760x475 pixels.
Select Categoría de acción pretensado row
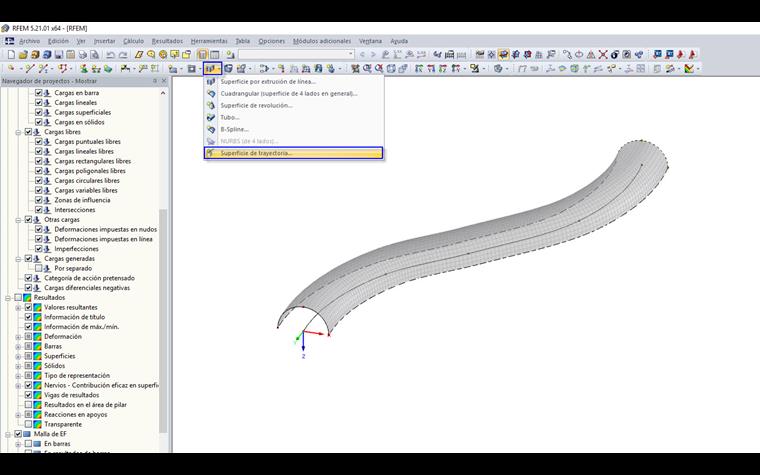point(89,278)
